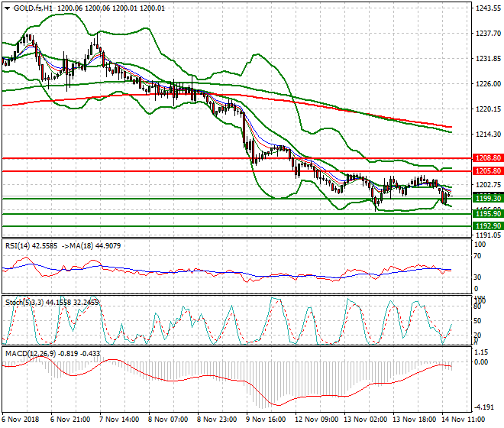The width and height of the screenshot is (504, 428).
Task: Select the MA(18) 44.9079 label in RSI panel
Action: click(95, 246)
